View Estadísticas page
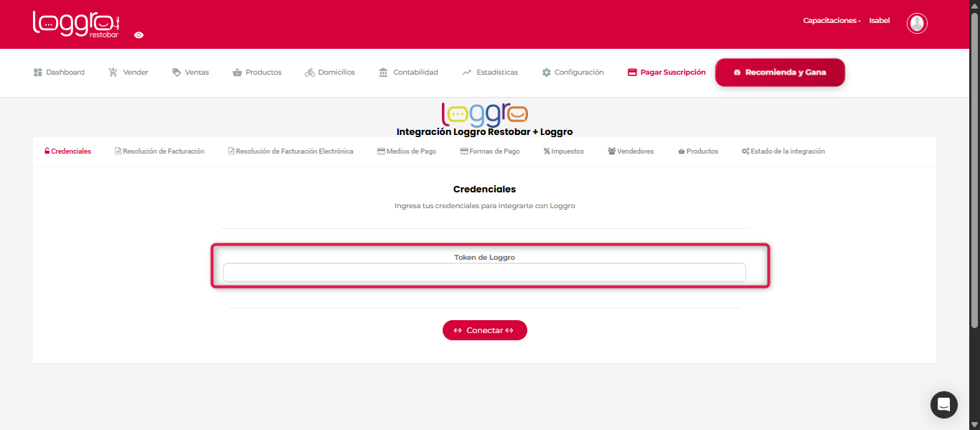This screenshot has width=980, height=430. coord(490,73)
